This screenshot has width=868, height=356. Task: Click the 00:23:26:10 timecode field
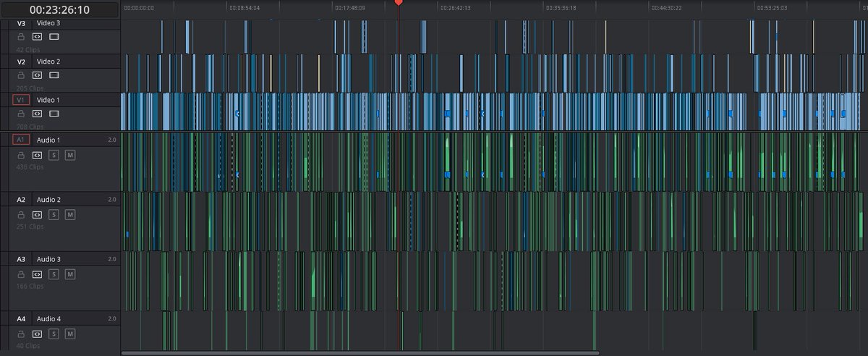point(59,10)
